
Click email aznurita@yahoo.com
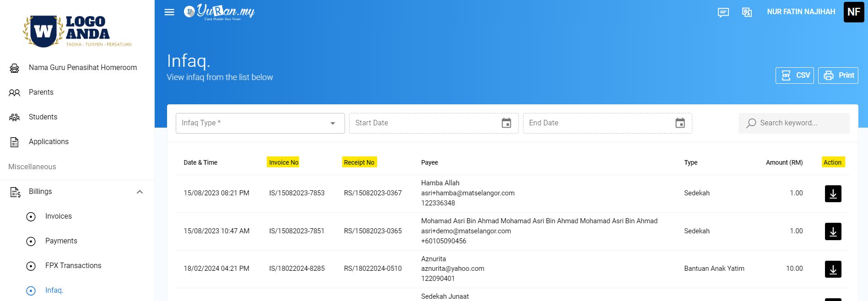[x=453, y=269]
